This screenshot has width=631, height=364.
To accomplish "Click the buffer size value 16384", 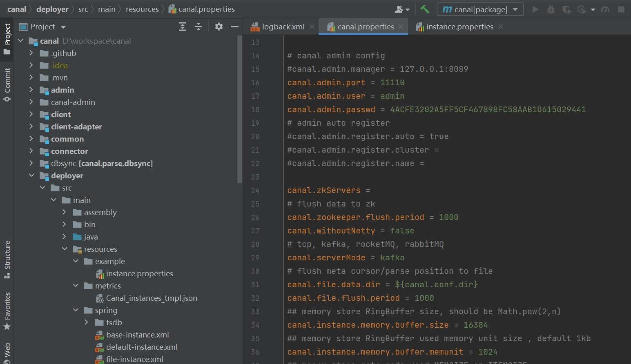I will click(476, 325).
